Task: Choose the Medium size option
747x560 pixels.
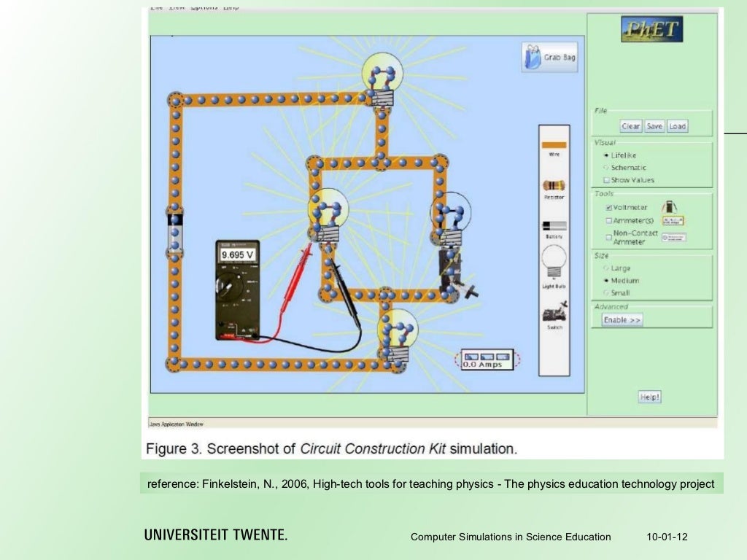Action: coord(606,281)
